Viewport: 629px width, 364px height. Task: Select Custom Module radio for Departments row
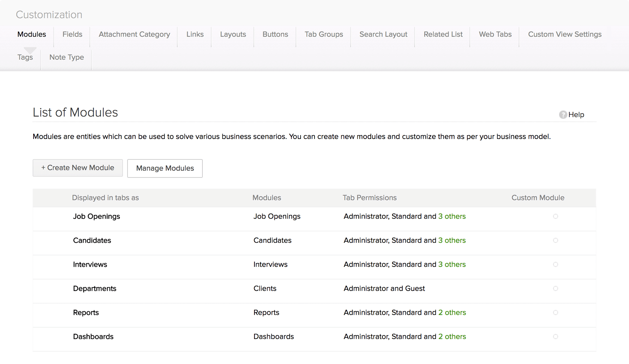555,289
